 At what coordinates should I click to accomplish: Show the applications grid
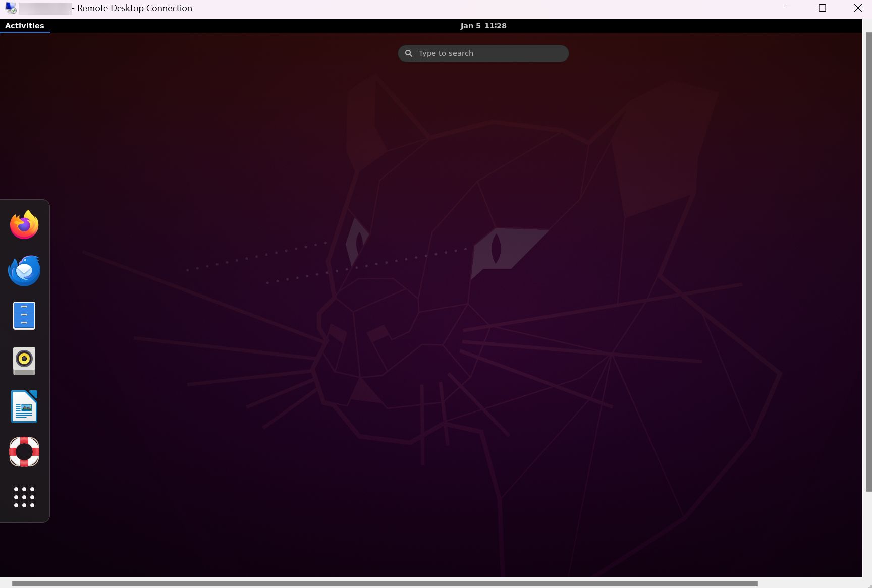pos(24,497)
